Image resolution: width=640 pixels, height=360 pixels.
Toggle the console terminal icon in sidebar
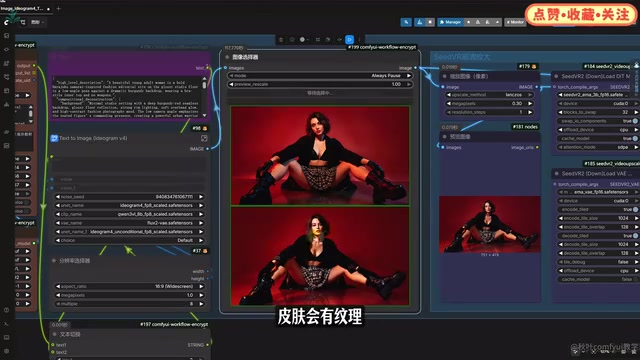[7, 324]
